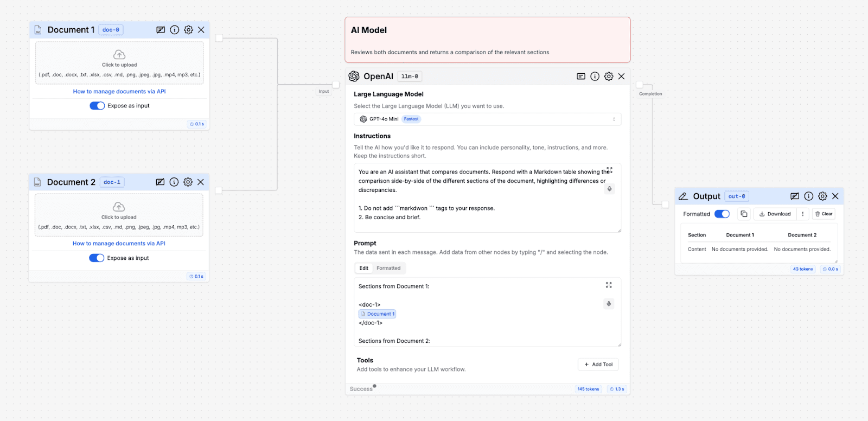Click upload area in Document 2 node
Screen dimensions: 868x421
(x=119, y=215)
